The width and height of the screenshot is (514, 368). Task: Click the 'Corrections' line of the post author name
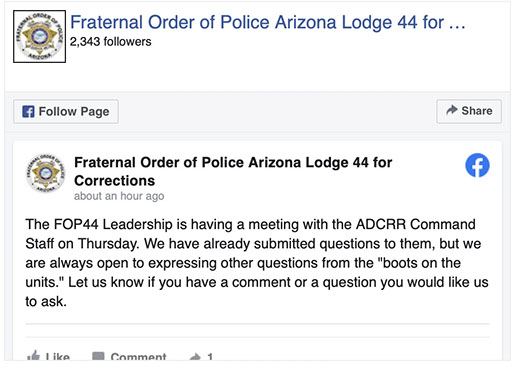pyautogui.click(x=114, y=181)
